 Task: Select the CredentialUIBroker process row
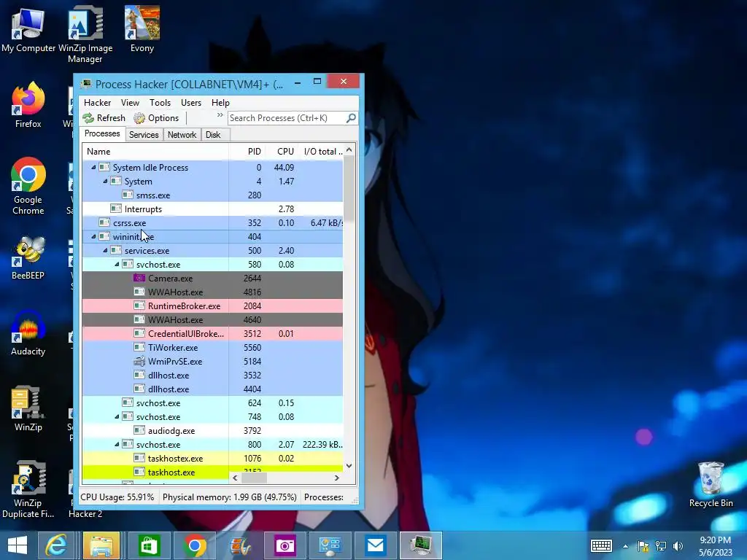pos(212,333)
